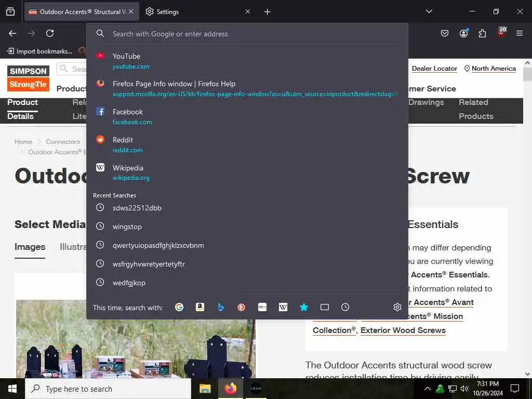Search this time with DuckDuckGo
The image size is (532, 399).
point(241,308)
